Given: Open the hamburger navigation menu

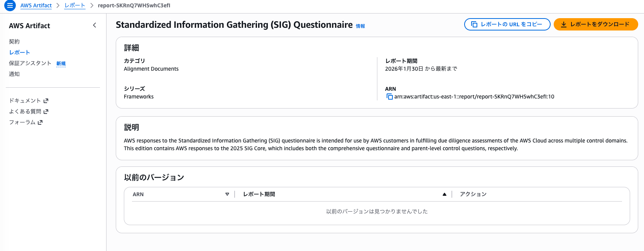Looking at the screenshot, I should (10, 5).
